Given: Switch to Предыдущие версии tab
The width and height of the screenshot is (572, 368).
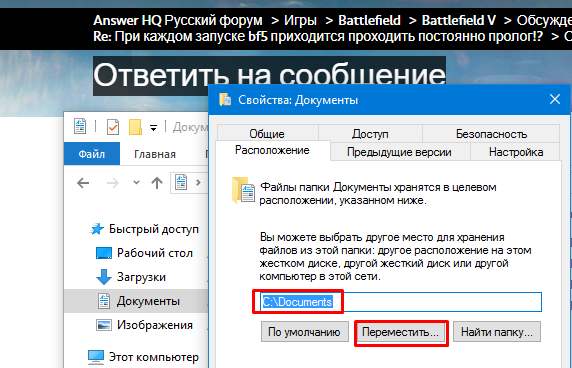Looking at the screenshot, I should tap(400, 152).
